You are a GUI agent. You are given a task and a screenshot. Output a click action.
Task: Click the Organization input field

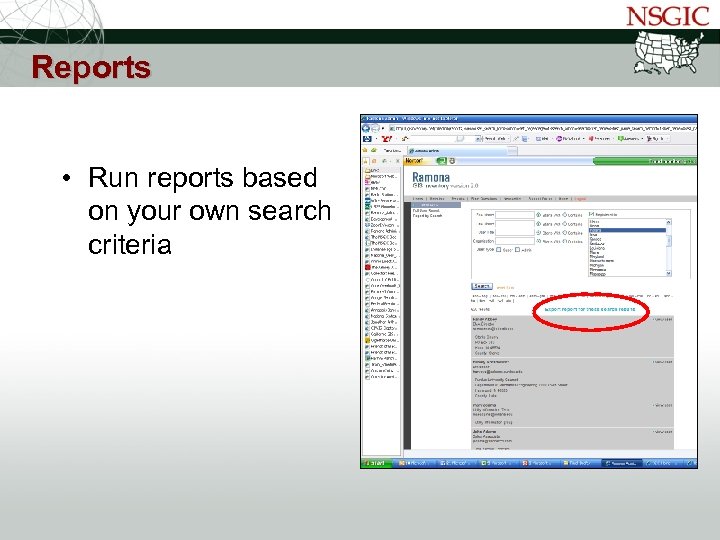pos(515,241)
